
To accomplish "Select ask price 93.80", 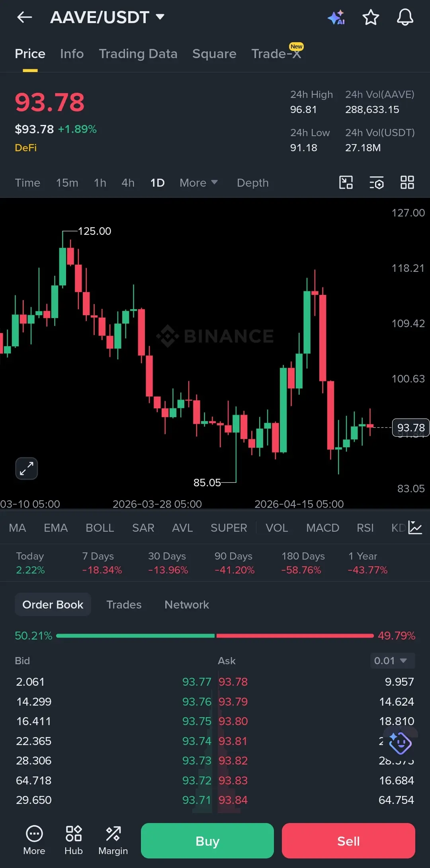I will click(233, 721).
